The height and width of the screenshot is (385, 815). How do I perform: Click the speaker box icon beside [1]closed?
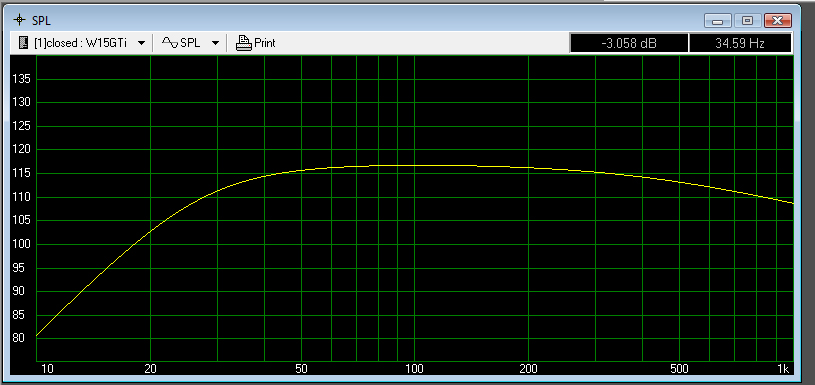[x=22, y=43]
